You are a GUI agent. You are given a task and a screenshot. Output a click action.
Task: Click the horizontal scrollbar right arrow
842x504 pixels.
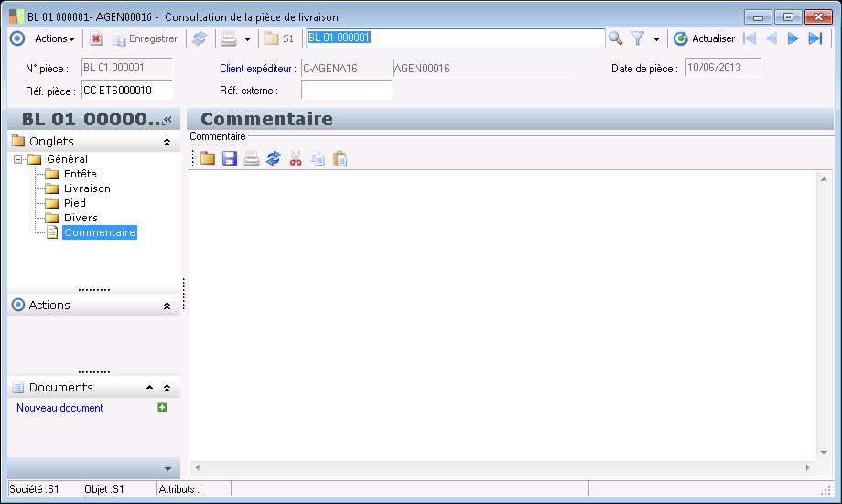[x=807, y=468]
